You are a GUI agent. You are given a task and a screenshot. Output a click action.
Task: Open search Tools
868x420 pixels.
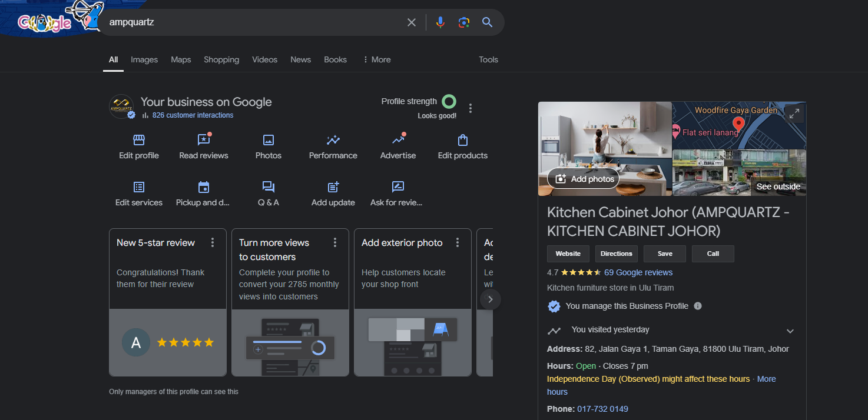488,59
